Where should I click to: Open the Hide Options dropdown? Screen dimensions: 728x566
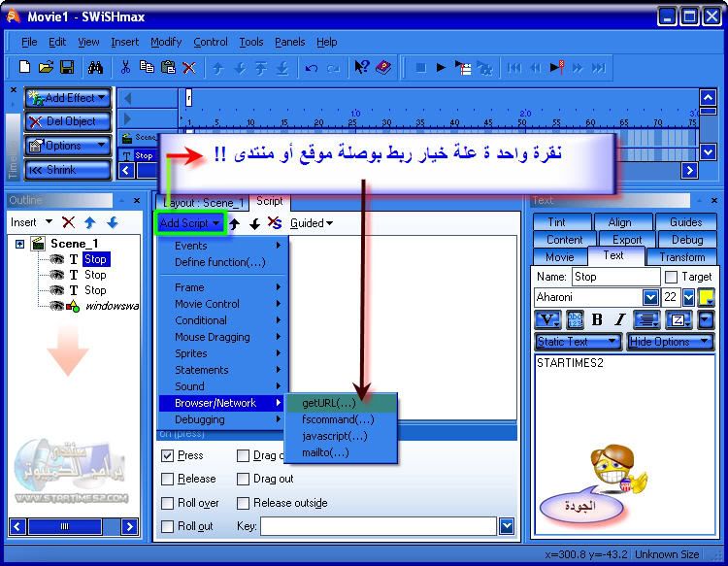tap(670, 342)
